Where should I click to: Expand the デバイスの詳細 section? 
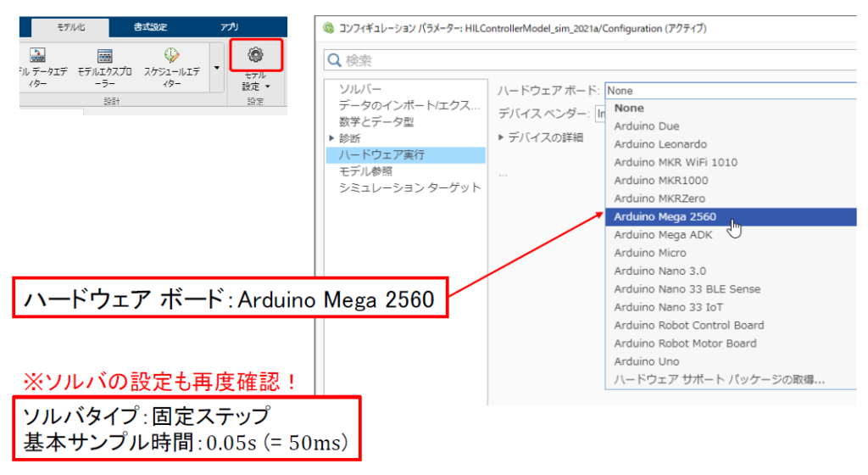point(500,137)
